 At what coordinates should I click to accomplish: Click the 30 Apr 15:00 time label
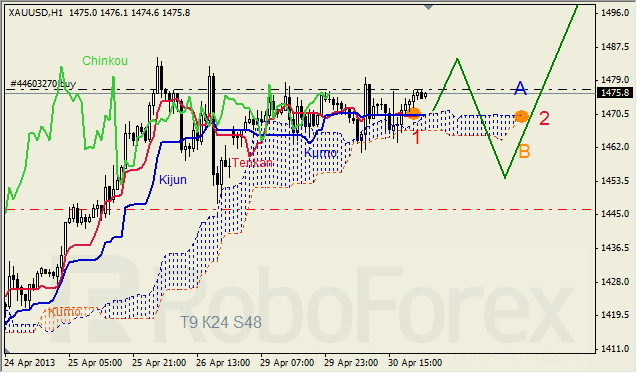tap(415, 362)
